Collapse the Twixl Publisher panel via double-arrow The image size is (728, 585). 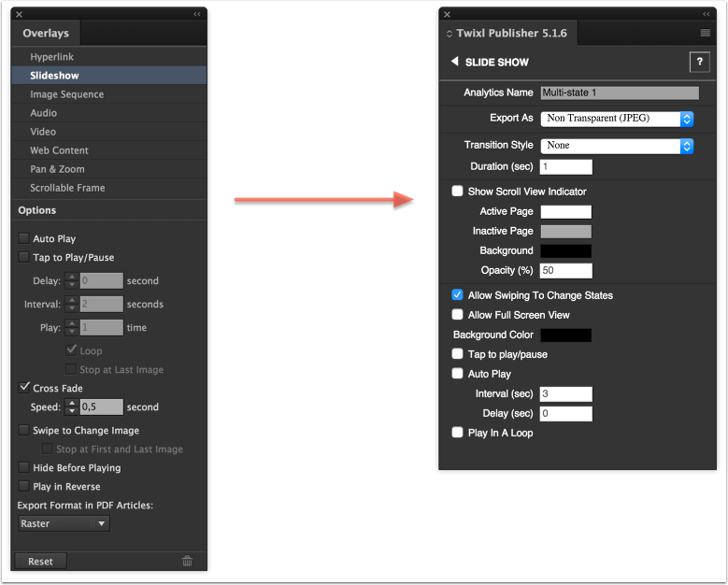(707, 14)
